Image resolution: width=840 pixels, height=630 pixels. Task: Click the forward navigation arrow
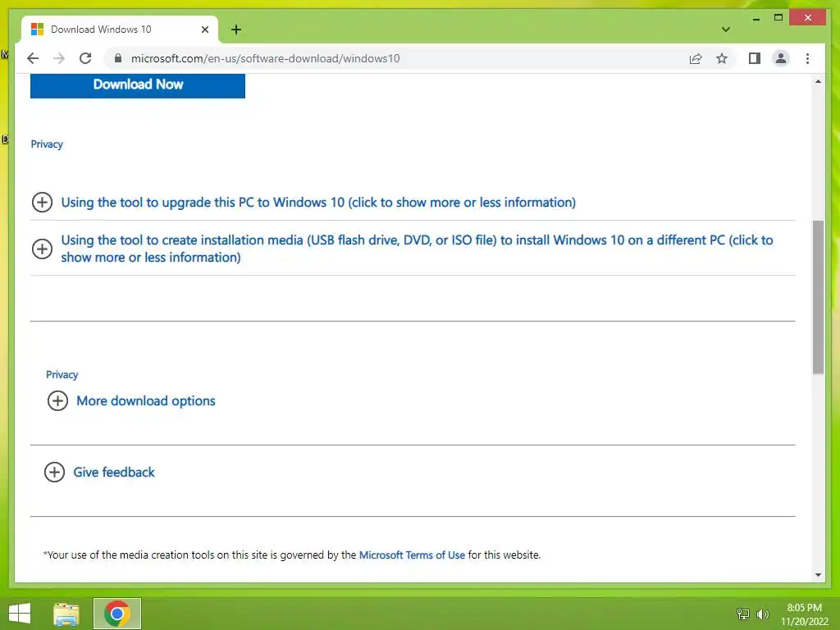59,58
